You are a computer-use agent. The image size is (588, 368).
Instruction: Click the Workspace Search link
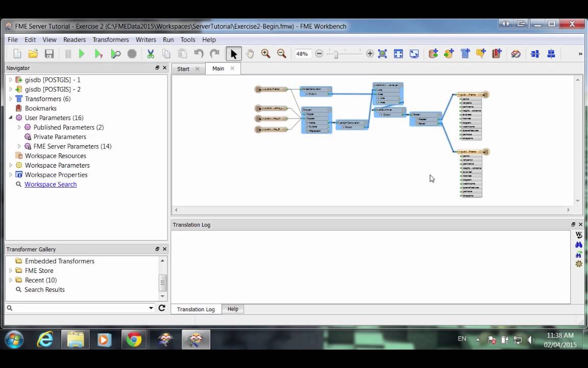[51, 185]
